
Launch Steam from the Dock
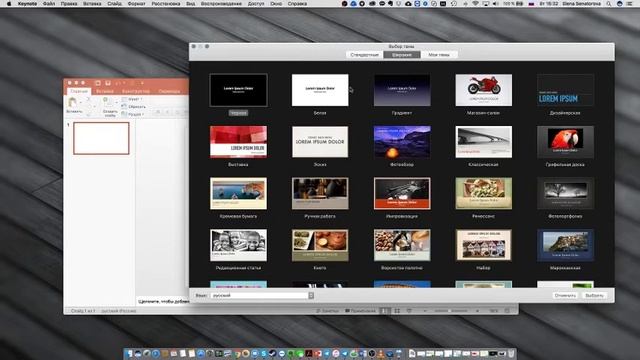(273, 353)
